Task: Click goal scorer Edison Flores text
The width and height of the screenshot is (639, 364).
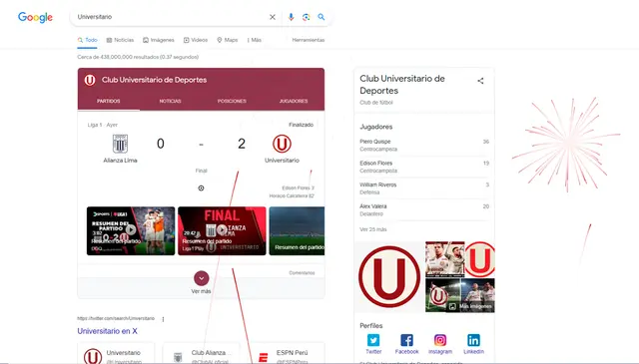Action: (x=298, y=188)
